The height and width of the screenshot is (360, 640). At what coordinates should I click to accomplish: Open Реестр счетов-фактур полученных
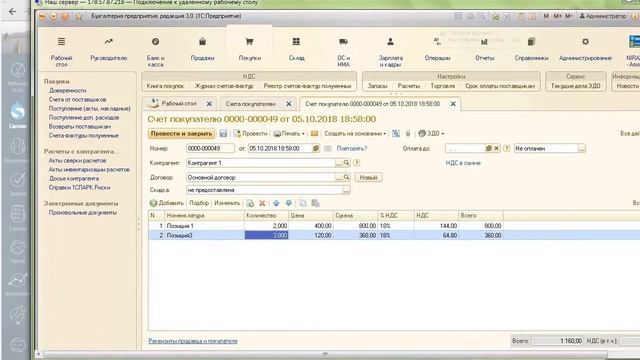click(x=307, y=86)
